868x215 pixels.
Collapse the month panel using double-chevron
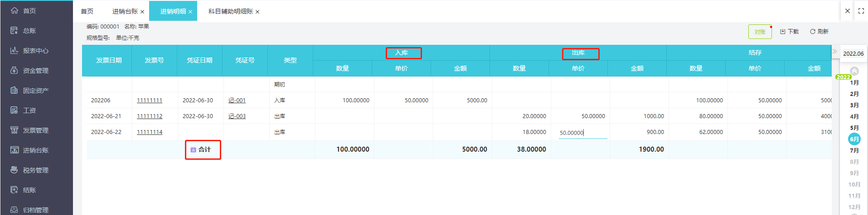coord(834,52)
